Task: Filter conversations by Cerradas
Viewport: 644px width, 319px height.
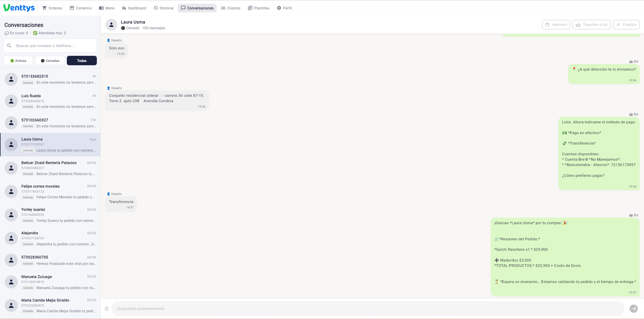Action: coord(50,61)
